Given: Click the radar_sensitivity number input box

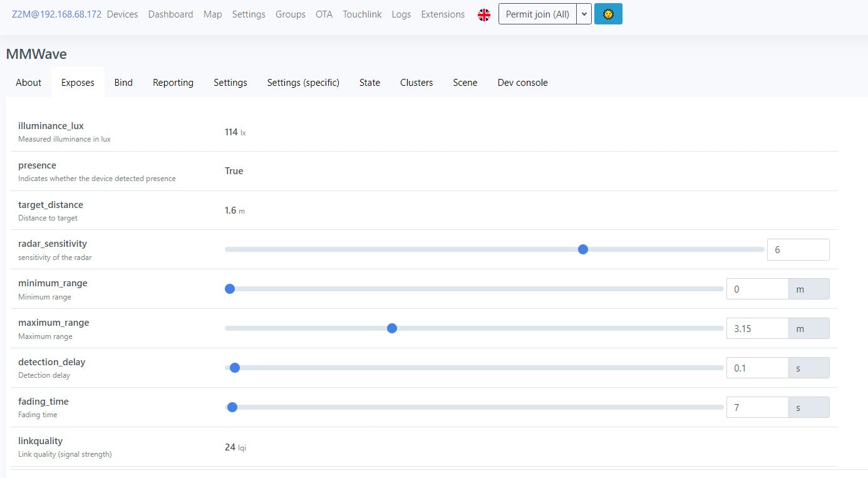Looking at the screenshot, I should coord(797,249).
